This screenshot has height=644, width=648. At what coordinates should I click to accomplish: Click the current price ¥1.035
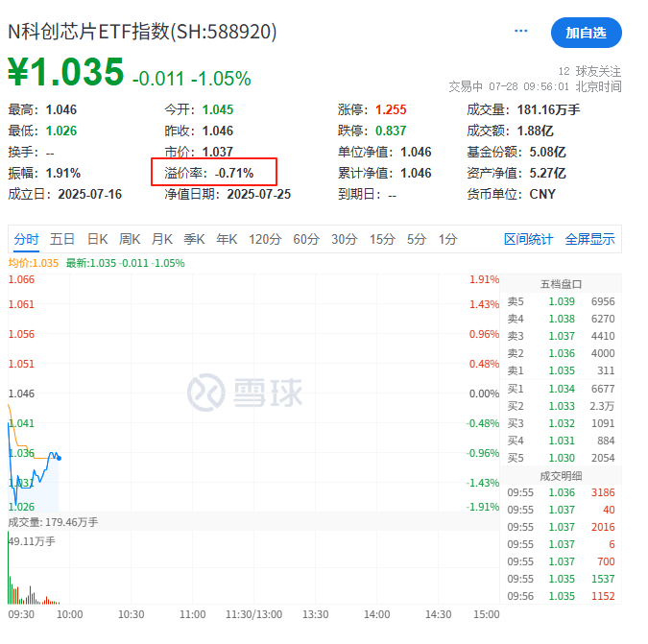coord(65,72)
